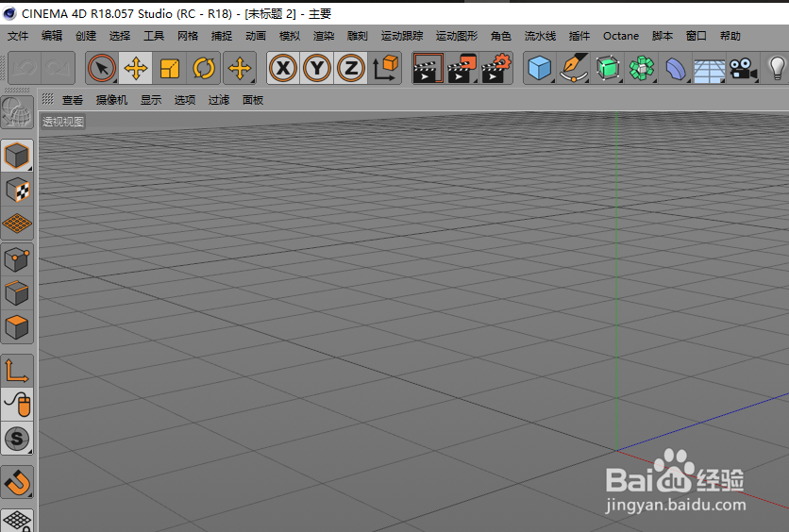Image resolution: width=789 pixels, height=532 pixels.
Task: Switch to Model mode
Action: pyautogui.click(x=17, y=156)
